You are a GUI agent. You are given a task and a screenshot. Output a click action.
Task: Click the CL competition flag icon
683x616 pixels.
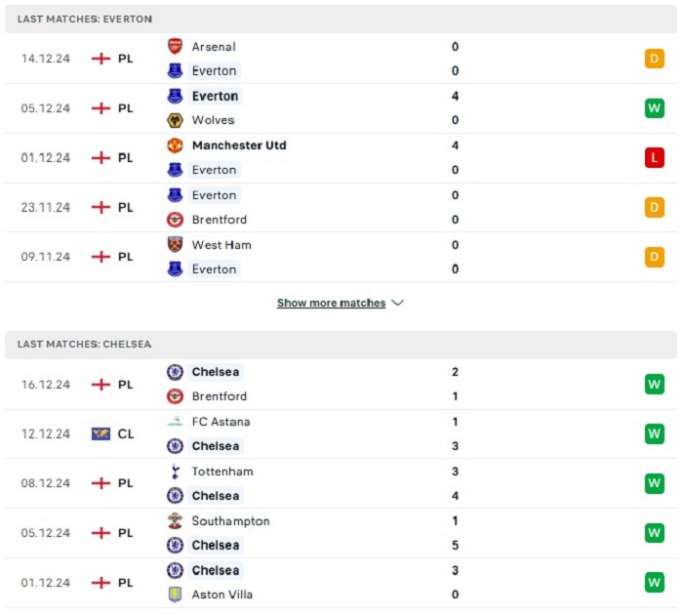tap(100, 433)
